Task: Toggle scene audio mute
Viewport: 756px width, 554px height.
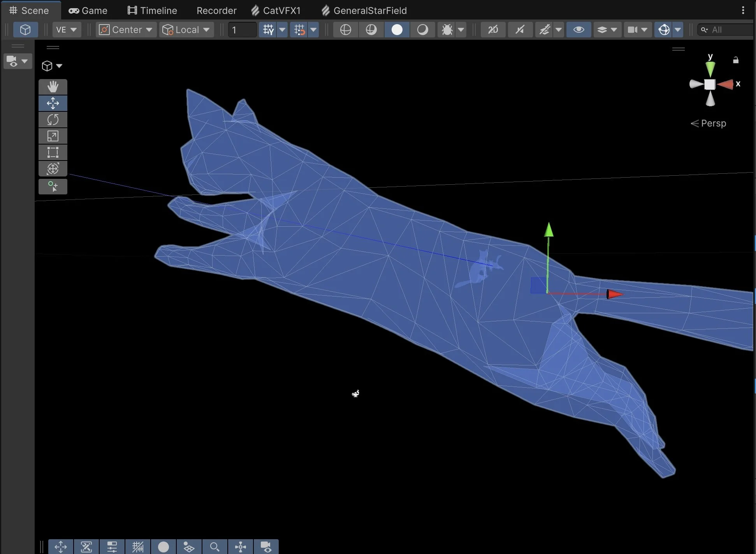Action: (520, 30)
